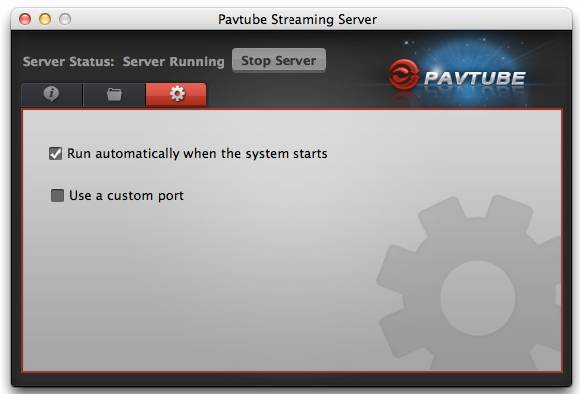The height and width of the screenshot is (394, 580).
Task: Select the gear settings tab
Action: pyautogui.click(x=176, y=94)
